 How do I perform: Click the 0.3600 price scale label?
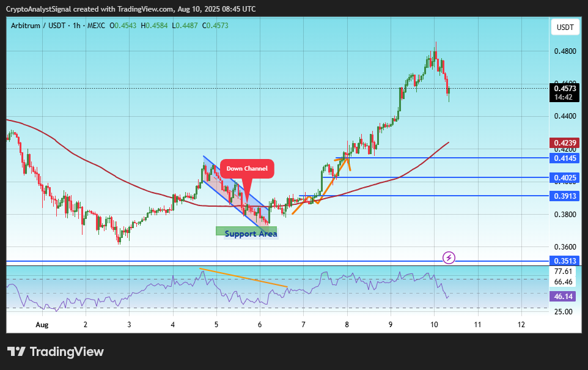coord(565,247)
